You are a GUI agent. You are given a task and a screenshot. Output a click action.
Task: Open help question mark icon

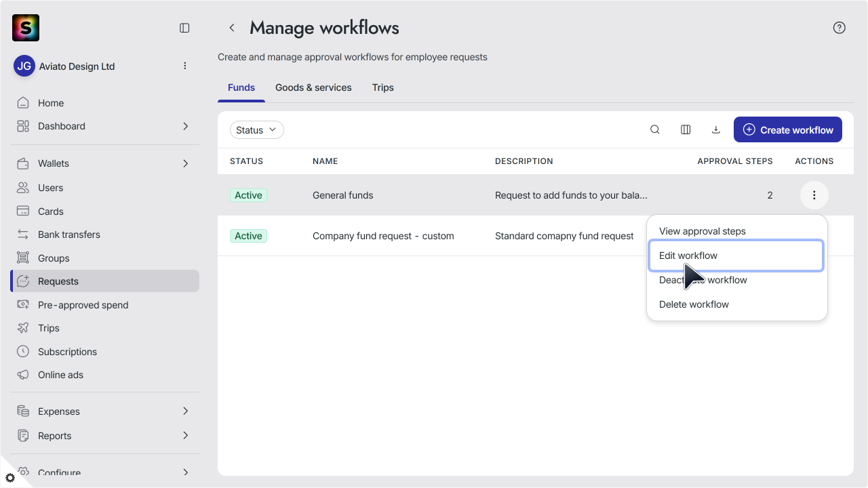[840, 28]
